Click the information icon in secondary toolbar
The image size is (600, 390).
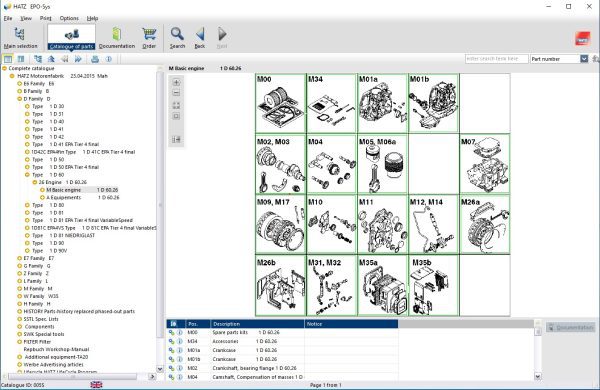click(109, 59)
